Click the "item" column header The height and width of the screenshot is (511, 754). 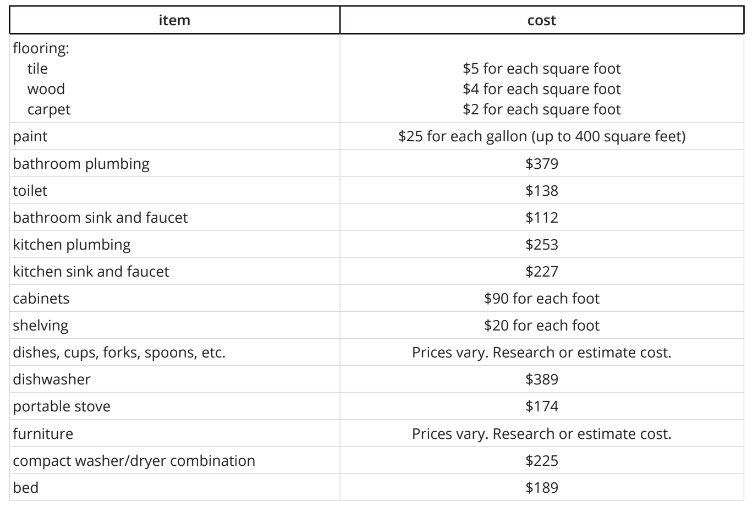pyautogui.click(x=174, y=20)
